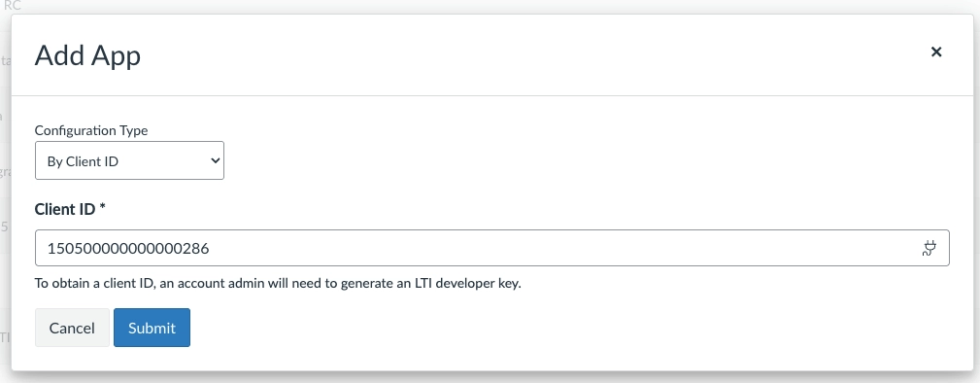Click the LTI developer key help text
980x383 pixels.
tap(278, 283)
